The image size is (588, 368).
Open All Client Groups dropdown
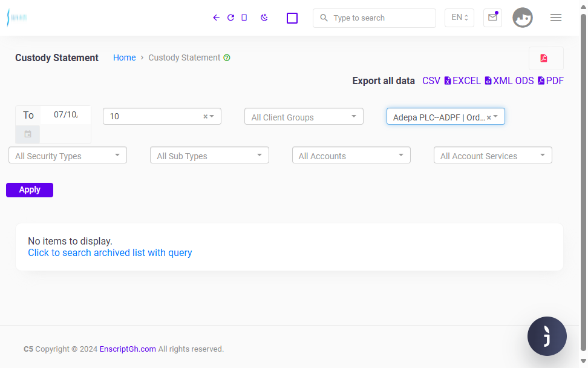pyautogui.click(x=304, y=116)
